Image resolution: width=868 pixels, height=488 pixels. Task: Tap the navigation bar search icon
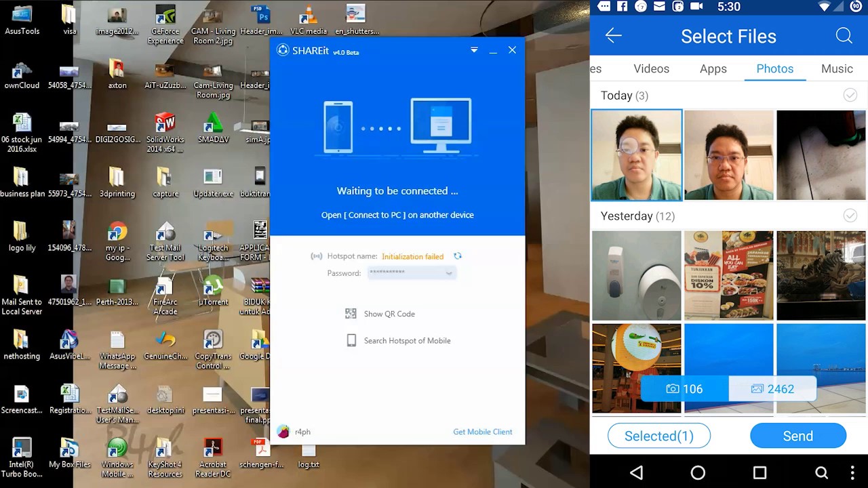click(821, 472)
